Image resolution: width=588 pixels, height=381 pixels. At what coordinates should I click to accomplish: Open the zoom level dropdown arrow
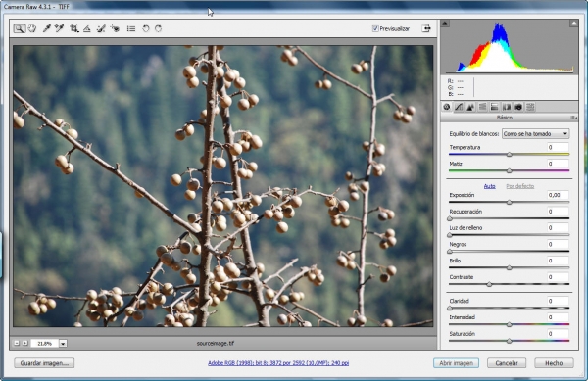tap(63, 343)
